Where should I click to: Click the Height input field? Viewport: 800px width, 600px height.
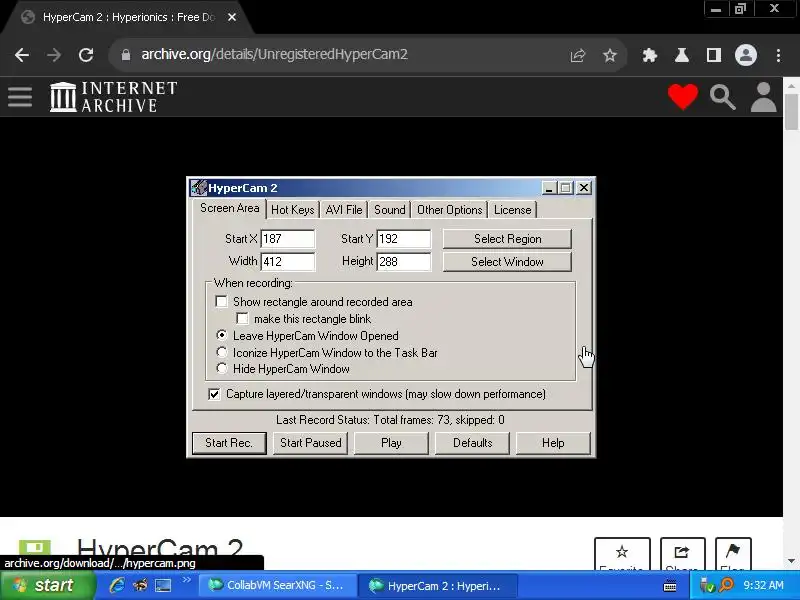point(404,262)
